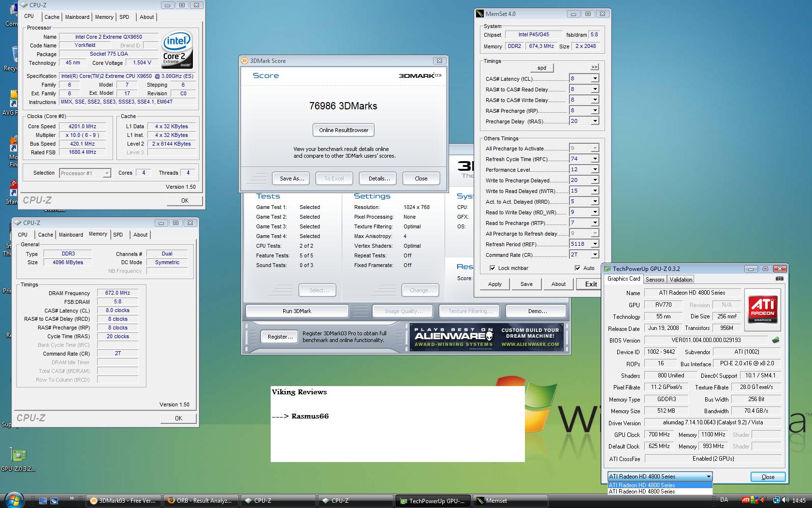Click GPU-Z screenshot camera icon
Image resolution: width=812 pixels, height=508 pixels.
pyautogui.click(x=779, y=279)
